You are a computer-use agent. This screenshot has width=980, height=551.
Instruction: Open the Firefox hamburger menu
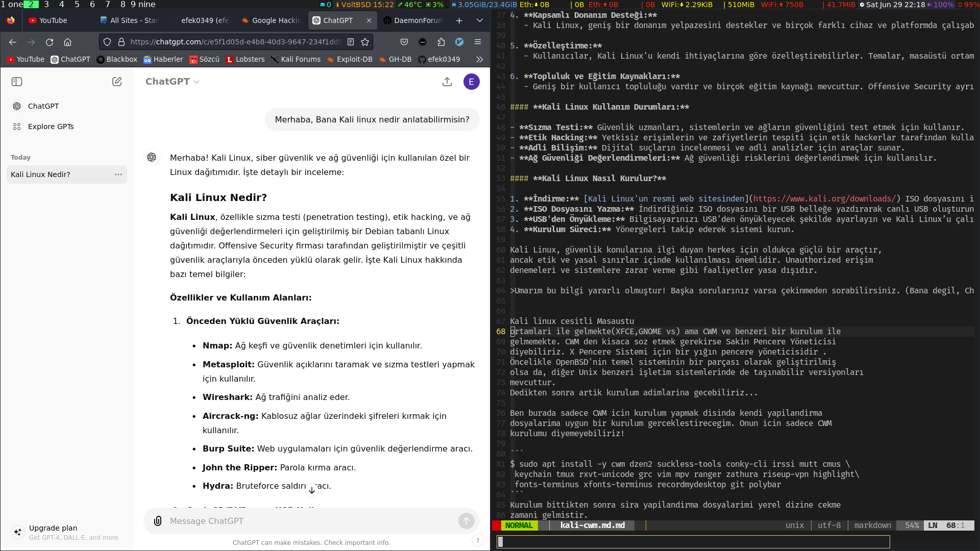[x=478, y=42]
